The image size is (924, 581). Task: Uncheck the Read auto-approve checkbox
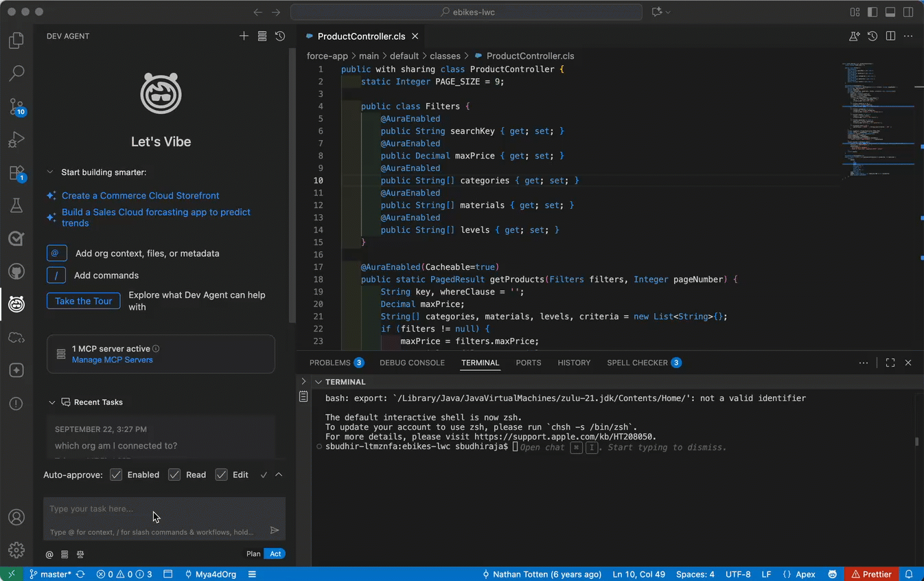pyautogui.click(x=174, y=475)
